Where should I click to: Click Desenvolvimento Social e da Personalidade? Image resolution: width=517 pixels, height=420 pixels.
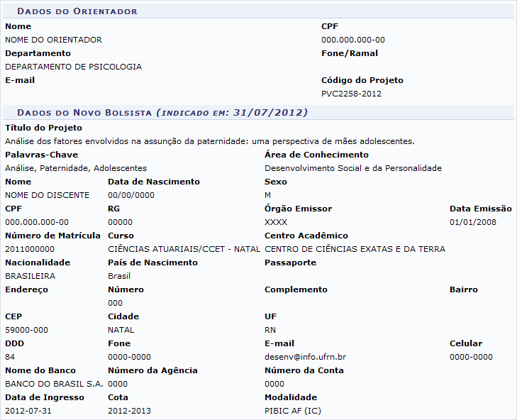pyautogui.click(x=352, y=168)
